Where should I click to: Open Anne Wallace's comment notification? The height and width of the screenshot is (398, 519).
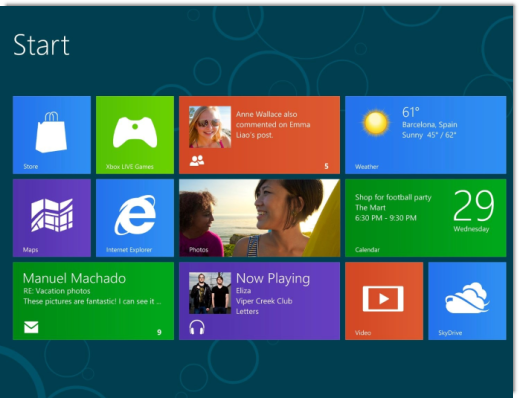(259, 135)
